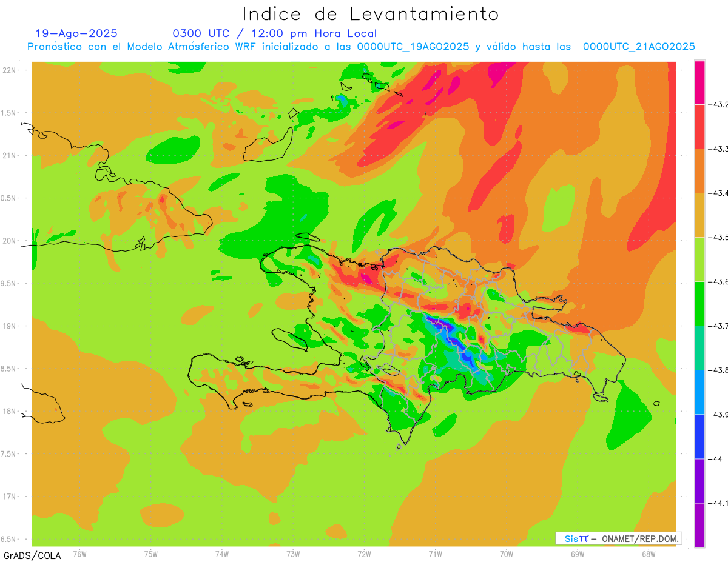This screenshot has height=562, width=728.
Task: Click the '74W' longitude label
Action: (222, 554)
